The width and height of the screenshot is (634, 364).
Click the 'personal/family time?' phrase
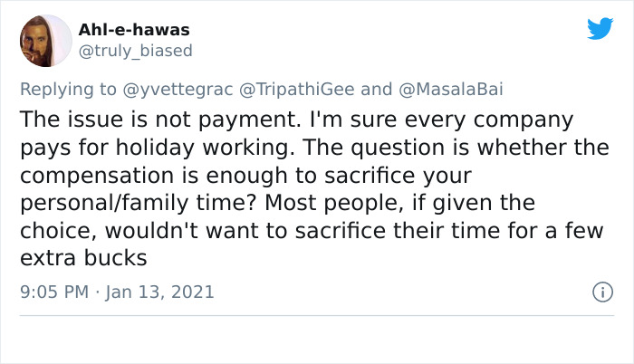[x=139, y=203]
